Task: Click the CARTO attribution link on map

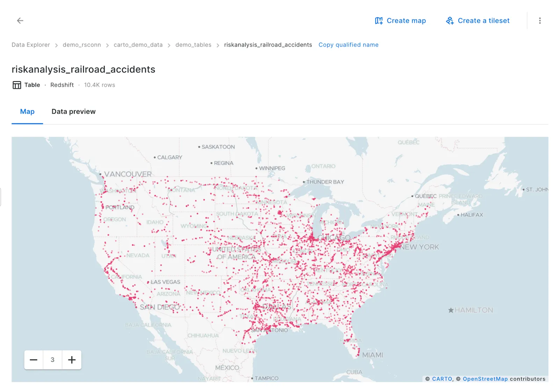Action: click(x=442, y=379)
